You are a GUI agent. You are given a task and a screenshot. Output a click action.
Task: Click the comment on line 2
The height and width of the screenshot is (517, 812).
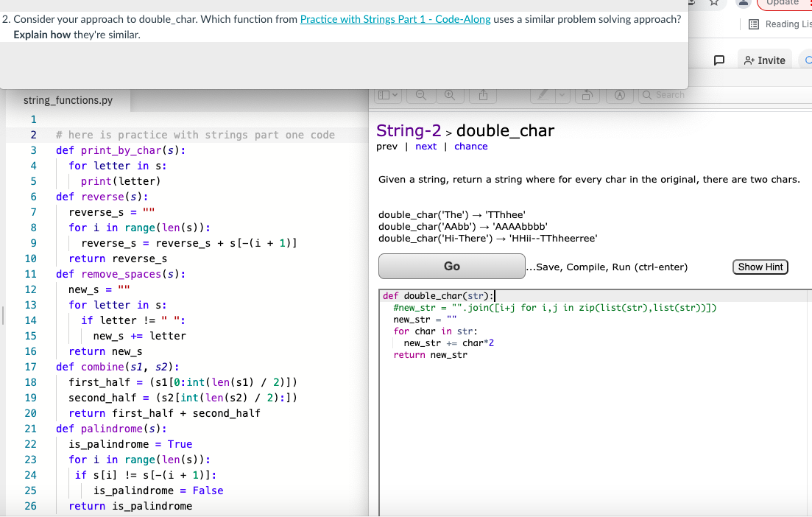click(195, 135)
